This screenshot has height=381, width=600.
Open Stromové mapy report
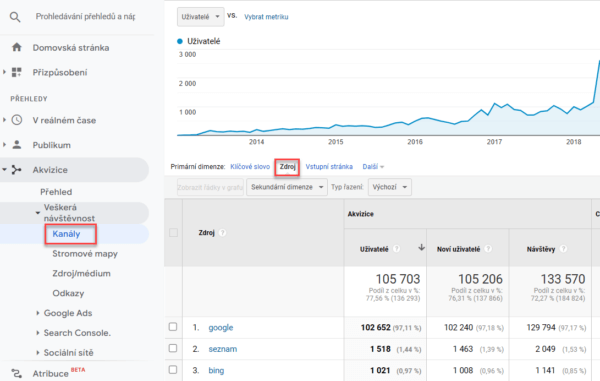85,254
